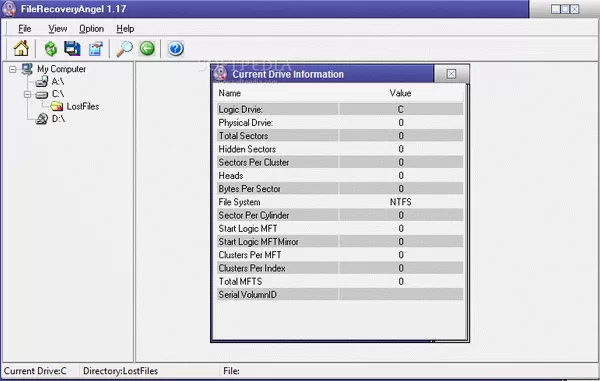Select the File System row
This screenshot has width=600, height=381.
(340, 202)
